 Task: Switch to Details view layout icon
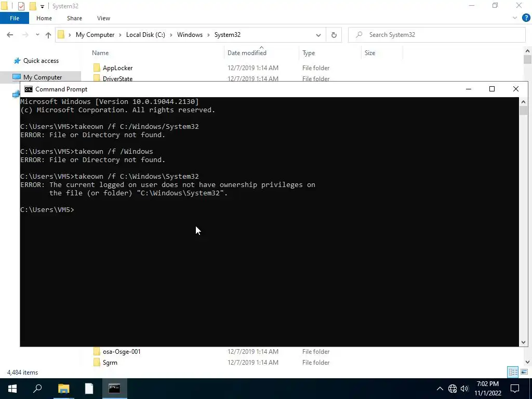[x=513, y=372]
